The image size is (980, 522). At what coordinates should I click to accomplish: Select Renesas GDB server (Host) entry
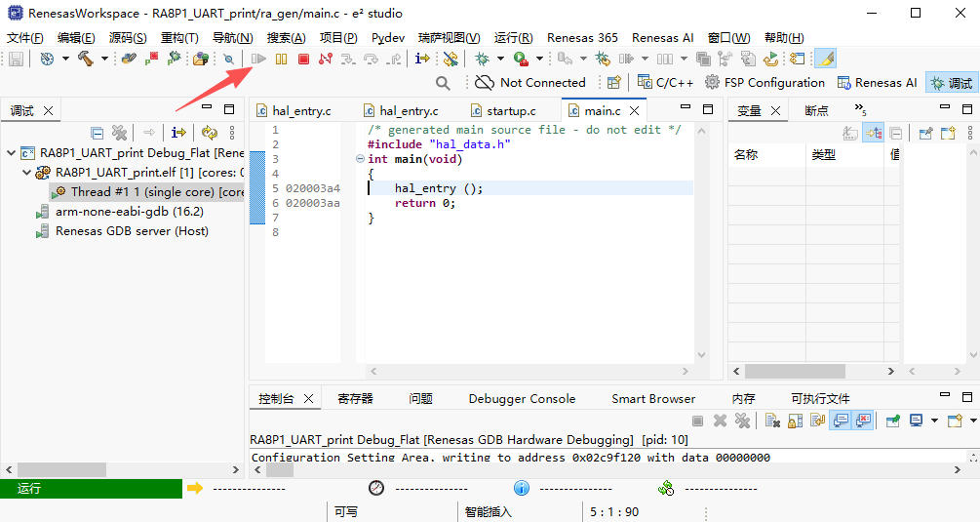click(123, 230)
